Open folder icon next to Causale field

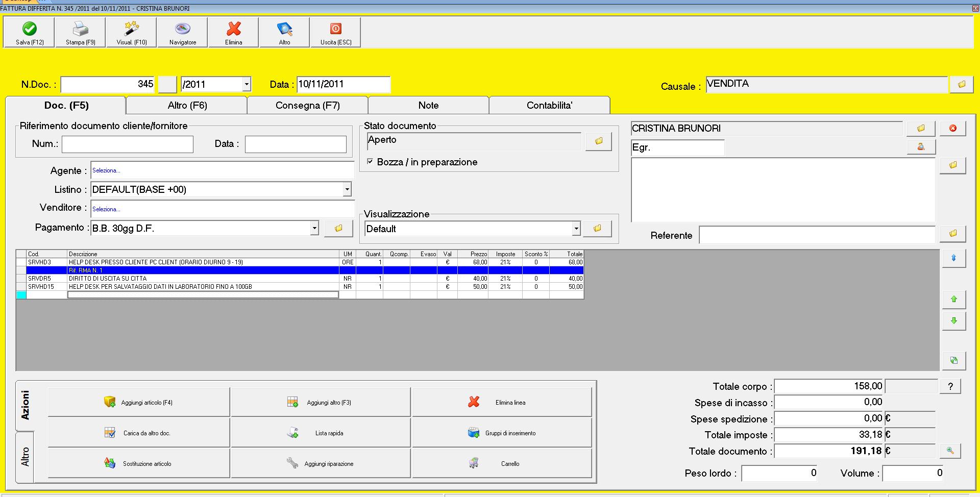pos(962,84)
